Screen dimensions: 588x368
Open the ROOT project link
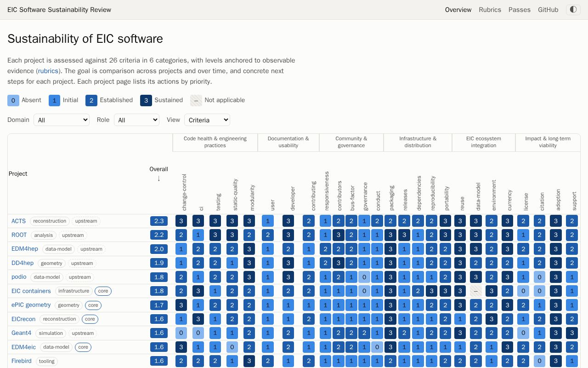pos(19,235)
